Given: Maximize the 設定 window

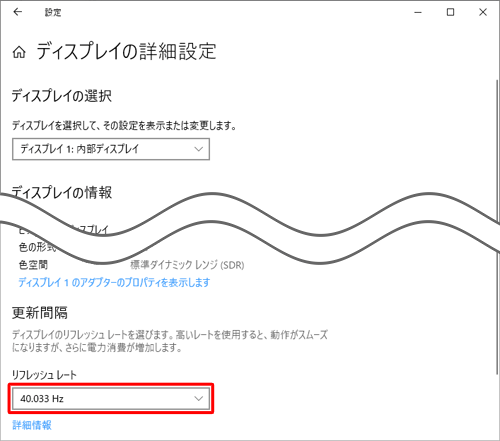Looking at the screenshot, I should (450, 12).
